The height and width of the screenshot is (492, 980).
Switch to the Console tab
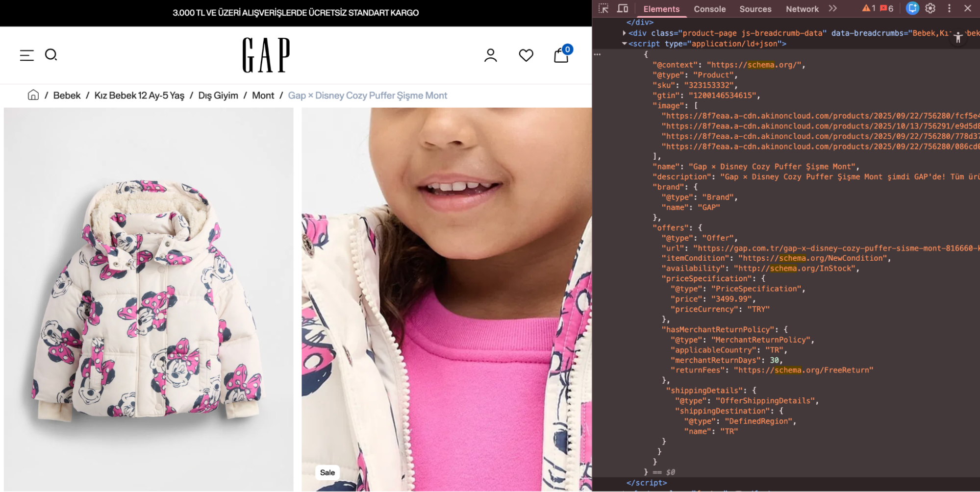pyautogui.click(x=709, y=9)
